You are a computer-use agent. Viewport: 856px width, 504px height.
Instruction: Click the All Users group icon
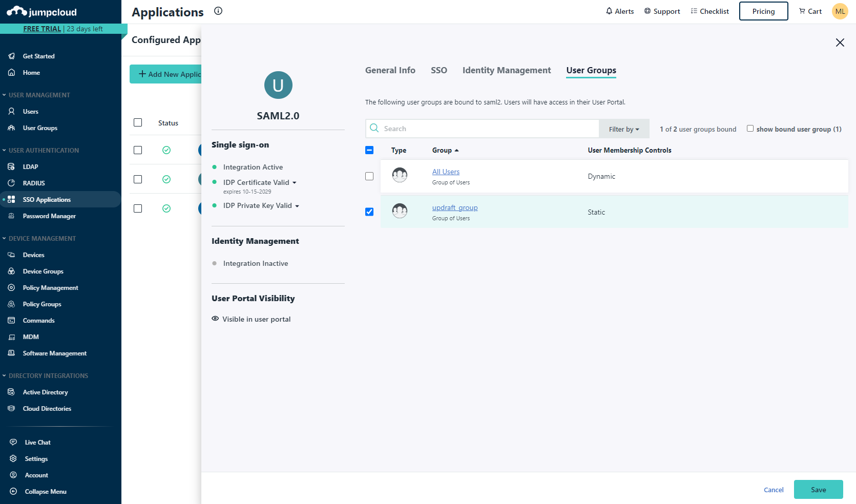pos(400,176)
